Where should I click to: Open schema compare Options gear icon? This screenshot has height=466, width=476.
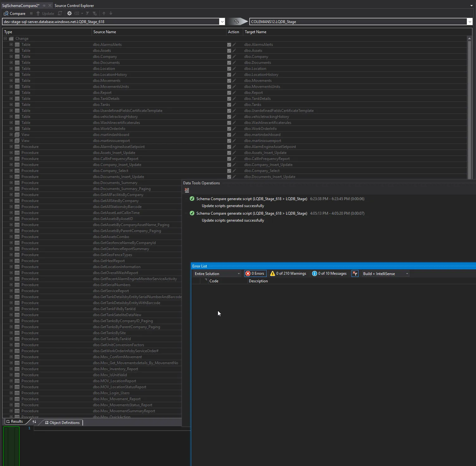69,13
